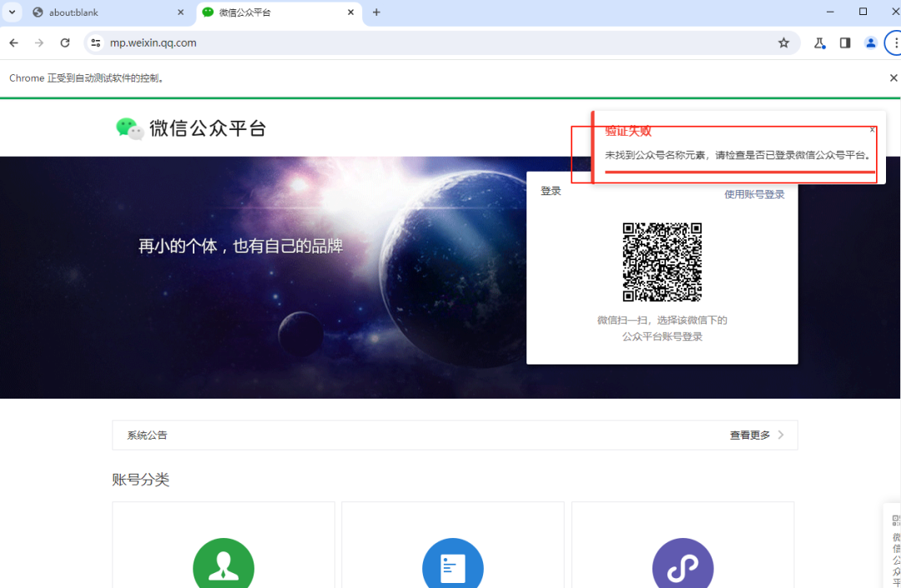Expand announcements via the chevron arrow

click(781, 435)
